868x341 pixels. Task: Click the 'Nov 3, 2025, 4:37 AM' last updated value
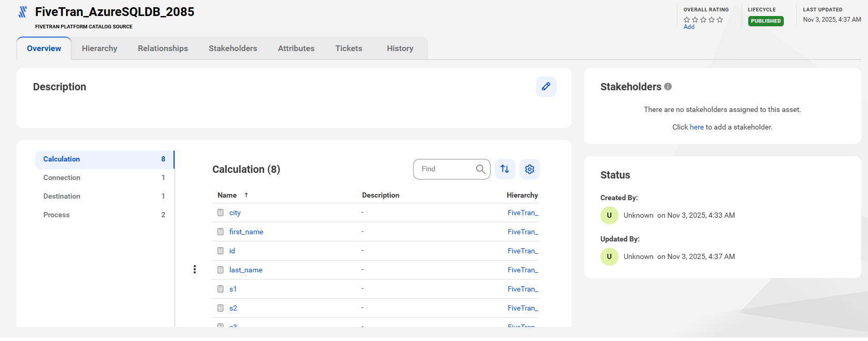coord(832,20)
